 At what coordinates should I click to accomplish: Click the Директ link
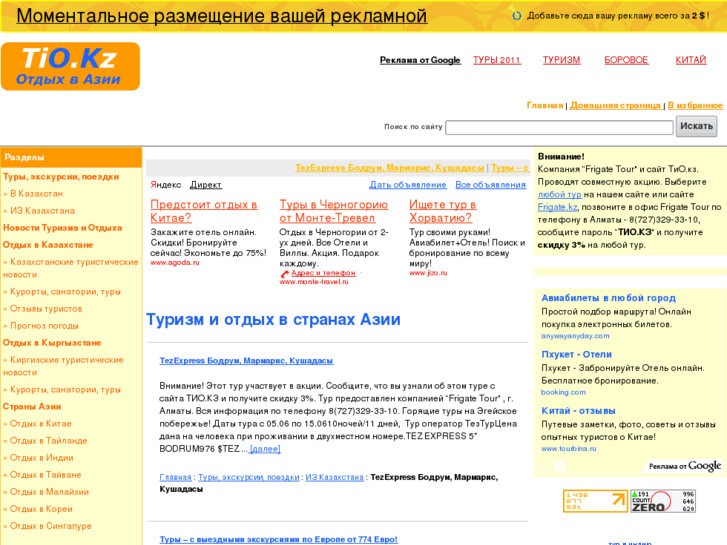[206, 185]
